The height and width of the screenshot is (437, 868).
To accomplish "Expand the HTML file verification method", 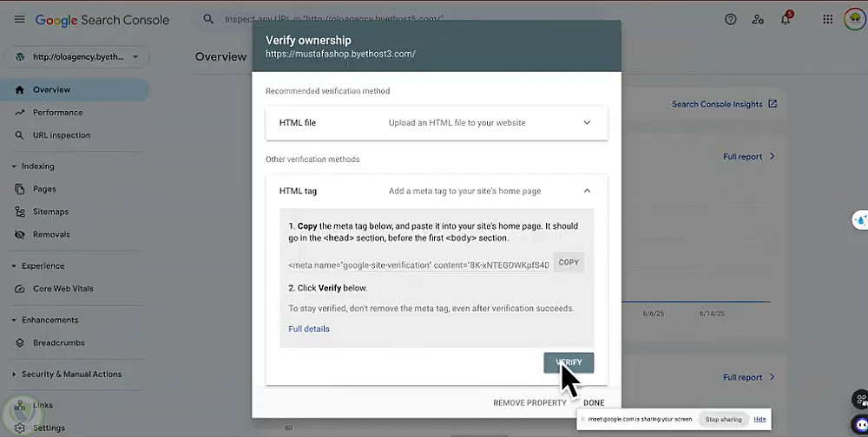I will tap(587, 123).
